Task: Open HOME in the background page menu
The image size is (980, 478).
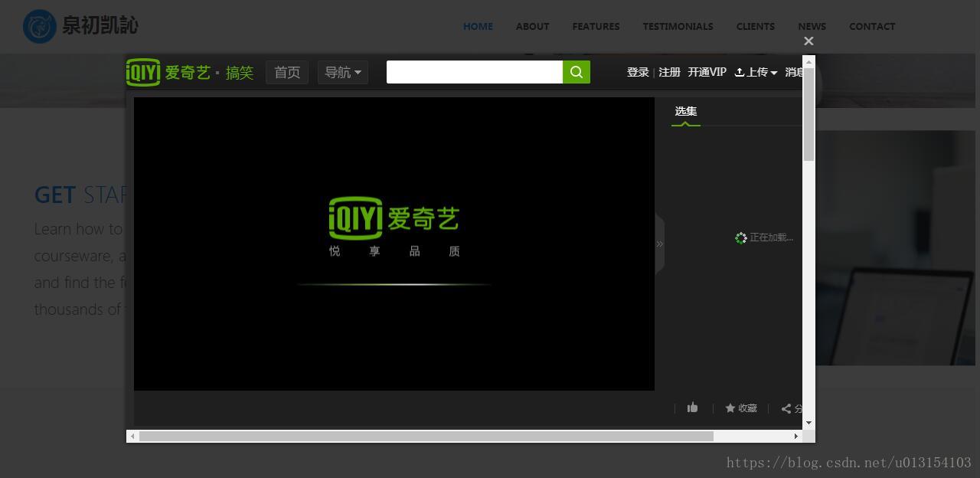Action: (x=478, y=26)
